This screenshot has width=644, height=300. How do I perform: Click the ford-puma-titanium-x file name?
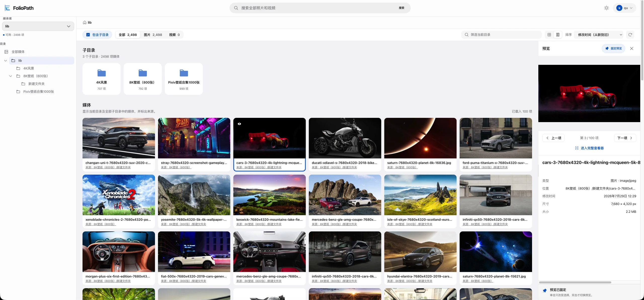pos(495,163)
